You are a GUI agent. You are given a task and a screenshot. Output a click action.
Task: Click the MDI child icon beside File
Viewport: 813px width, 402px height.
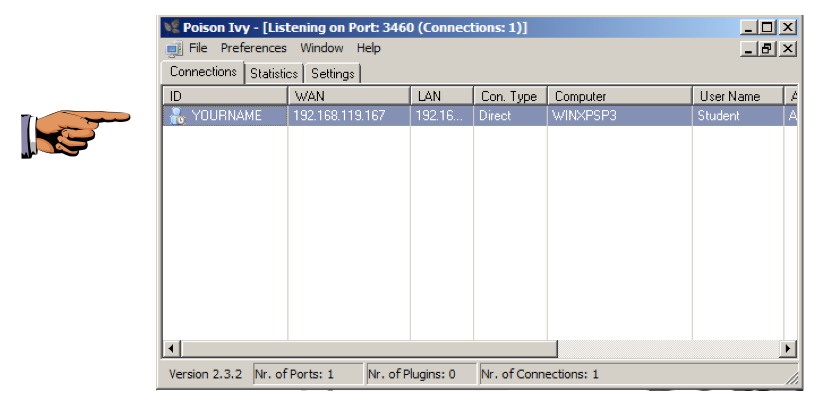[x=175, y=48]
